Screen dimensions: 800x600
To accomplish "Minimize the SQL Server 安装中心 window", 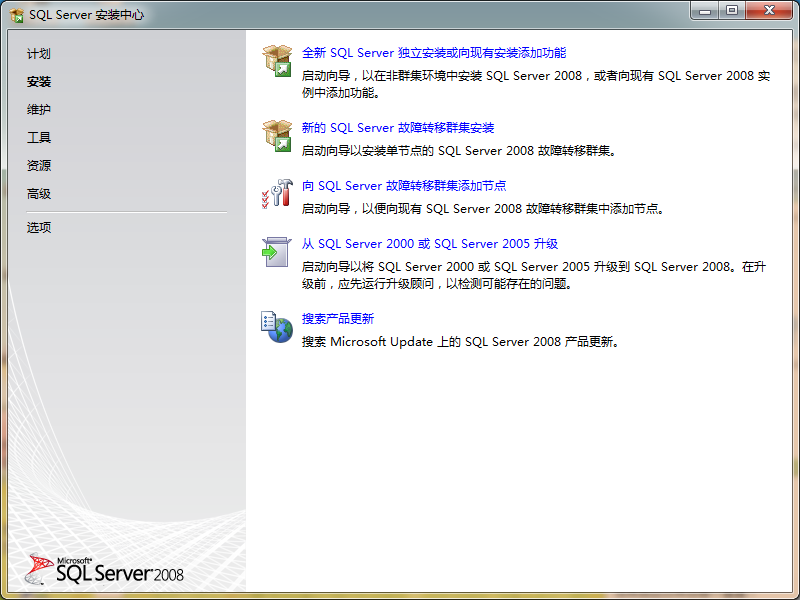I will click(705, 10).
